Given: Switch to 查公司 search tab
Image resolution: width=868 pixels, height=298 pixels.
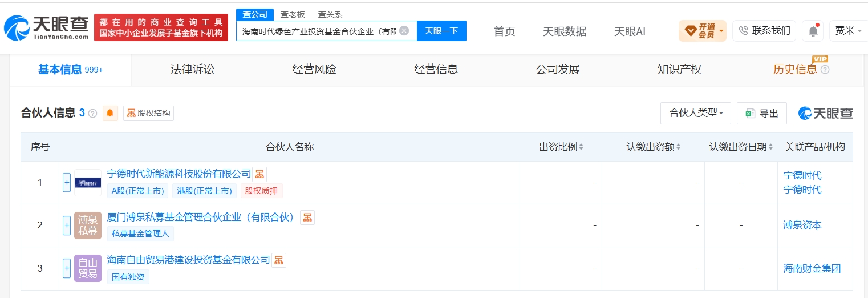Looking at the screenshot, I should point(254,14).
